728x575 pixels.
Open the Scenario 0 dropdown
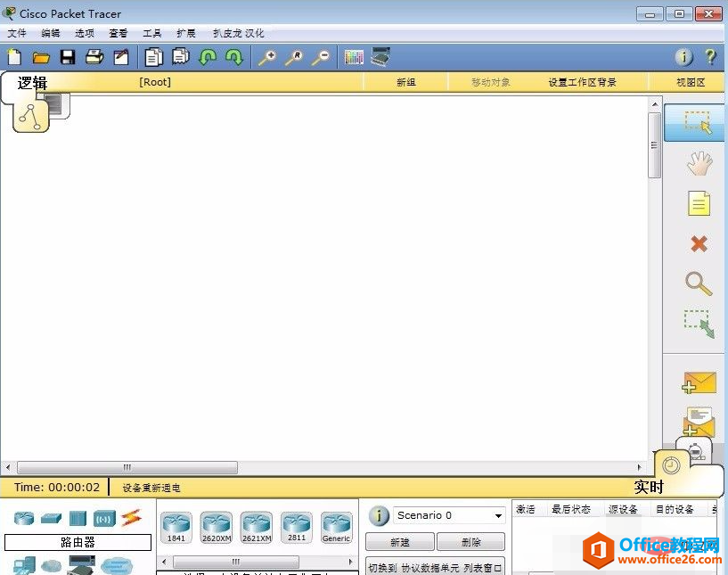(x=449, y=515)
